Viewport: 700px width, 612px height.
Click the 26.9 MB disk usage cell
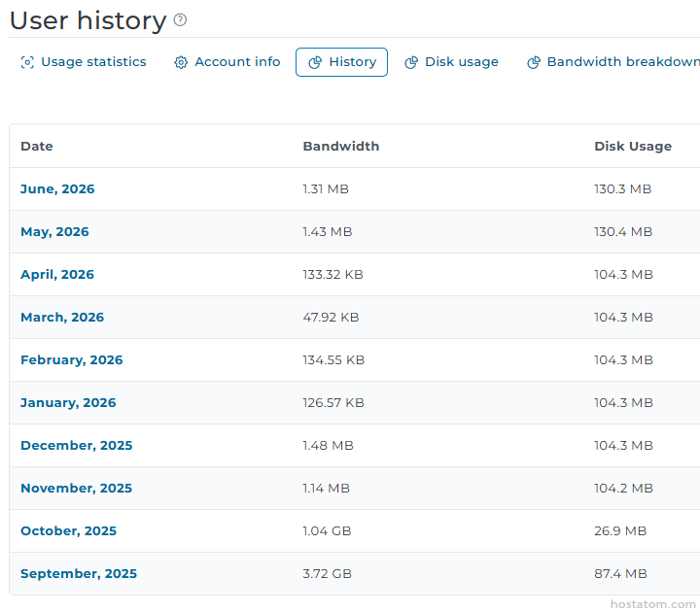coord(620,530)
